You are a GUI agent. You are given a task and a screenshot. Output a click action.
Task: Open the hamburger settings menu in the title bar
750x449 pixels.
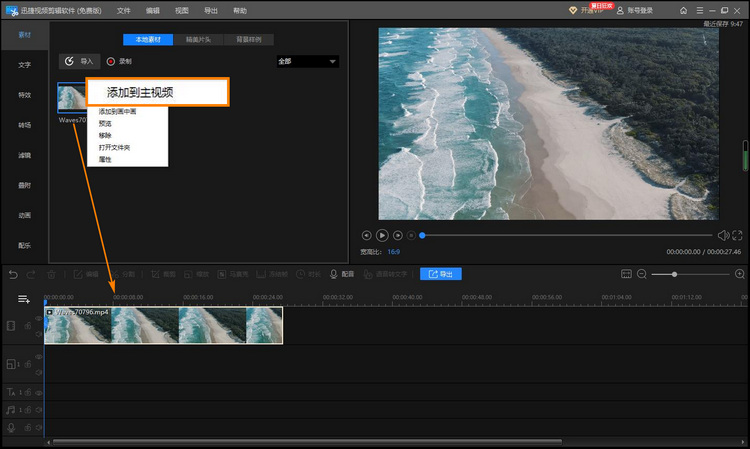700,11
